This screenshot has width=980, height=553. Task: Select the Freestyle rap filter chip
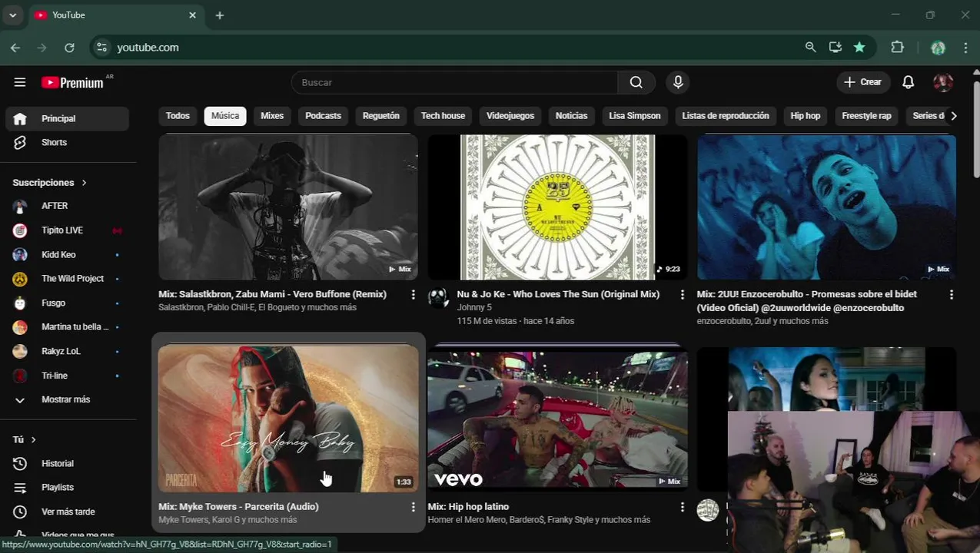[x=866, y=116]
